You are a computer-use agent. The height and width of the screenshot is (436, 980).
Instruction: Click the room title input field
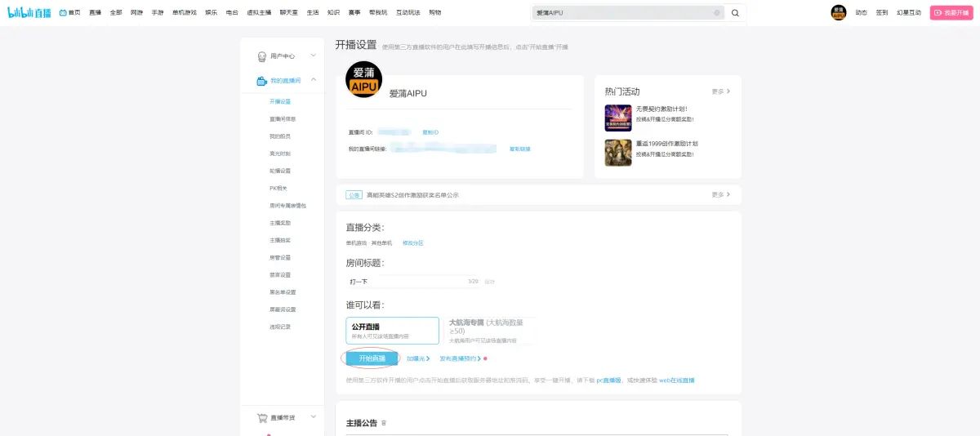tap(413, 281)
